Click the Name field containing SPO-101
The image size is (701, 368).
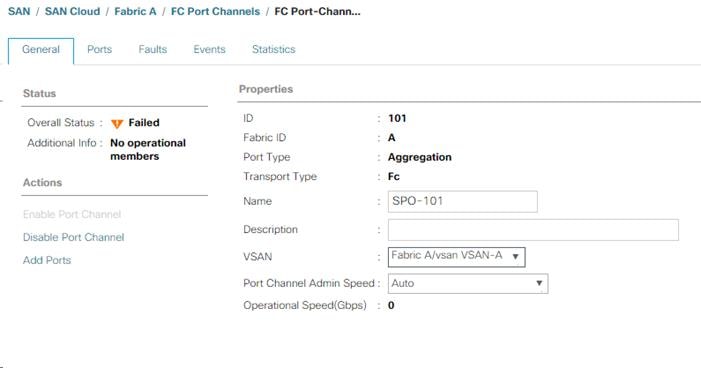(463, 201)
